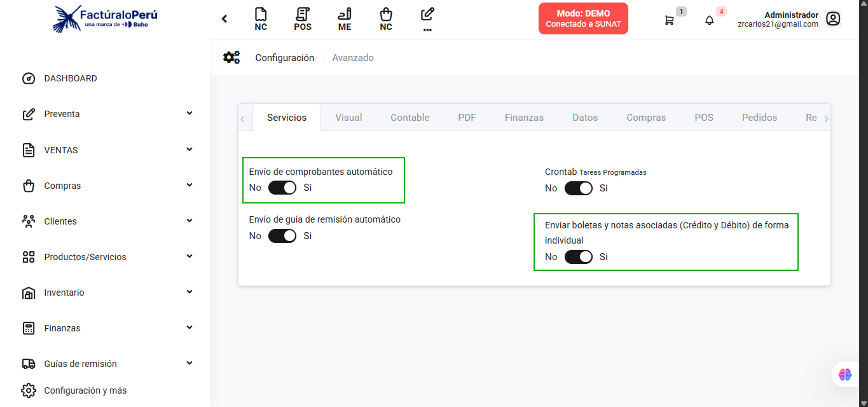Enable sending boletas y notas asociadas individually
The width and height of the screenshot is (868, 407).
pos(579,257)
